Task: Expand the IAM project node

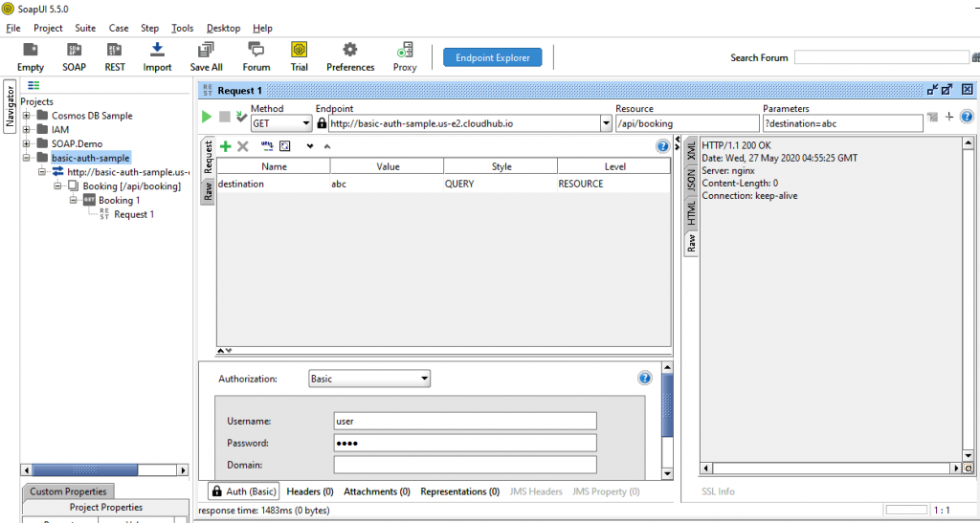Action: coord(26,130)
